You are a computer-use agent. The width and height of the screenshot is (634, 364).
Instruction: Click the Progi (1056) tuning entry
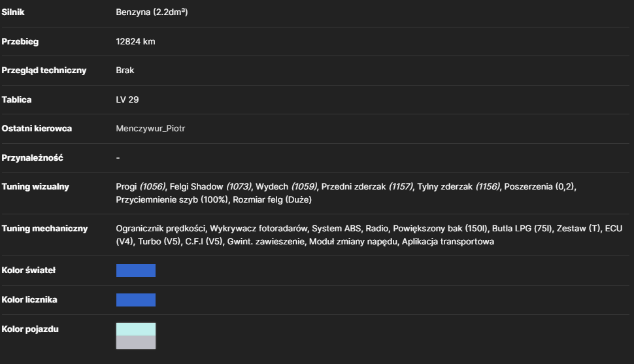(x=141, y=187)
